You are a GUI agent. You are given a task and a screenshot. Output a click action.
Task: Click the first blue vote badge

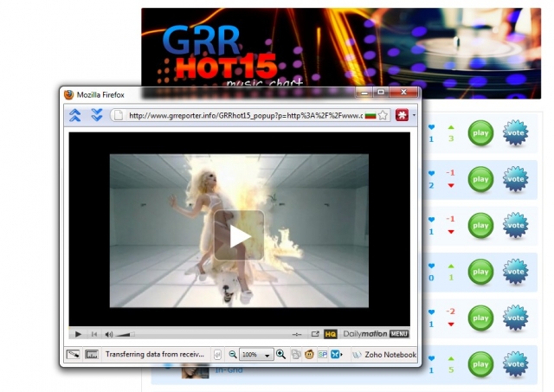[516, 133]
